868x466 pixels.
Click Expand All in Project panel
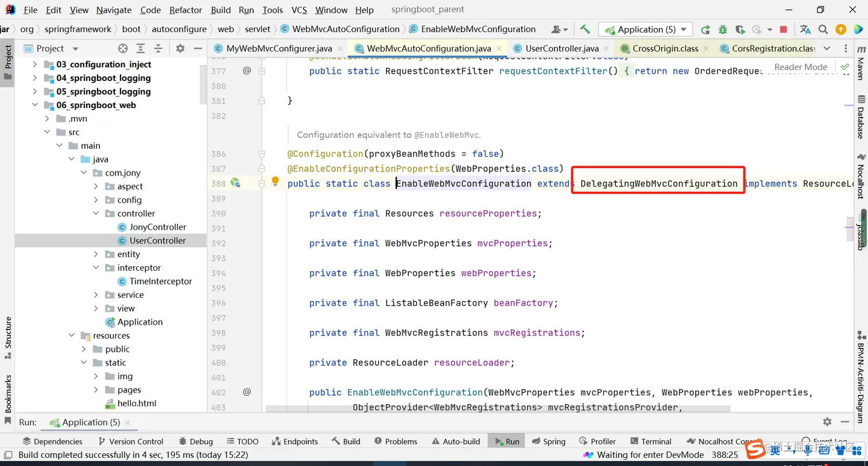pos(141,48)
